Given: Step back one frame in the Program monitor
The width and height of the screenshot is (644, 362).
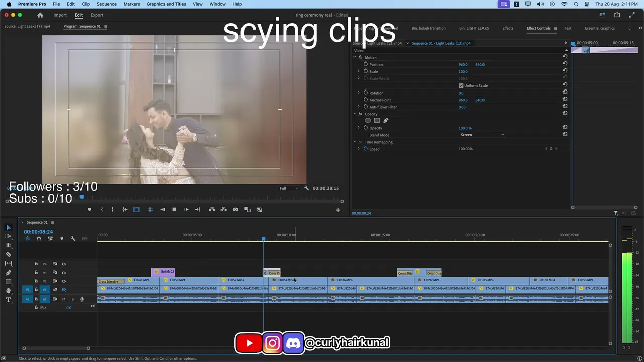Looking at the screenshot, I should coord(163,210).
